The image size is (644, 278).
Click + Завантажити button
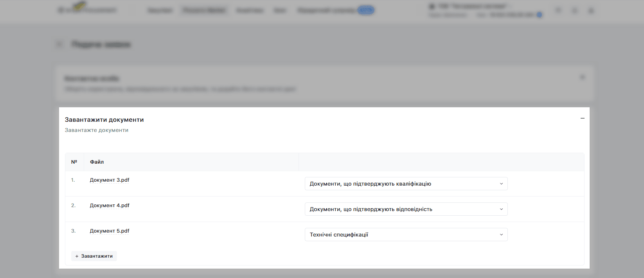click(x=94, y=256)
